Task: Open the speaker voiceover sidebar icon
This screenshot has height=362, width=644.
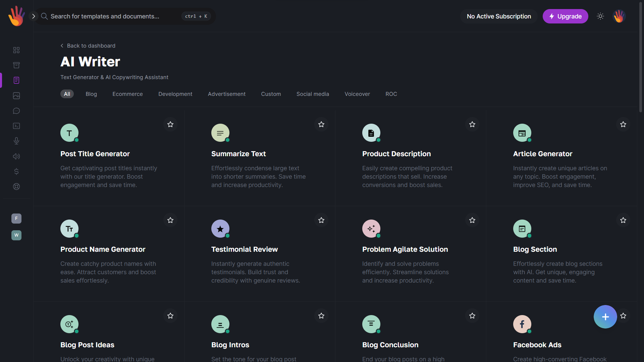Action: (16, 157)
